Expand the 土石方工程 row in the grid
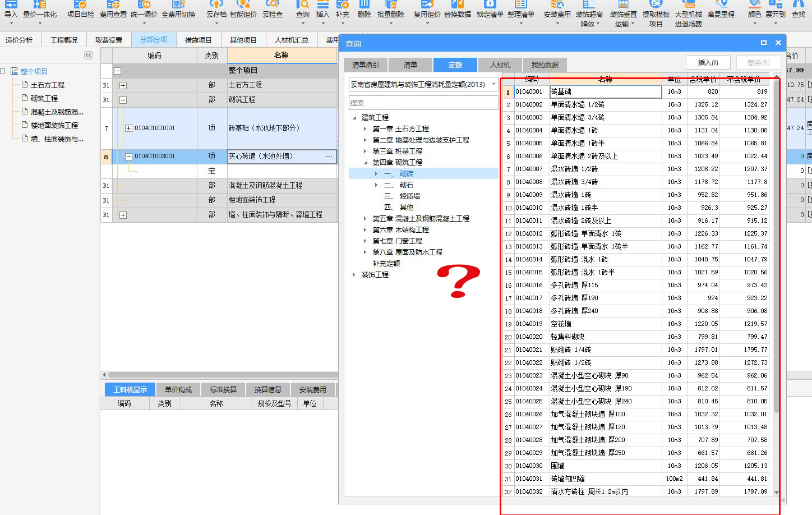Screen dimensions: 812x515 pos(123,86)
